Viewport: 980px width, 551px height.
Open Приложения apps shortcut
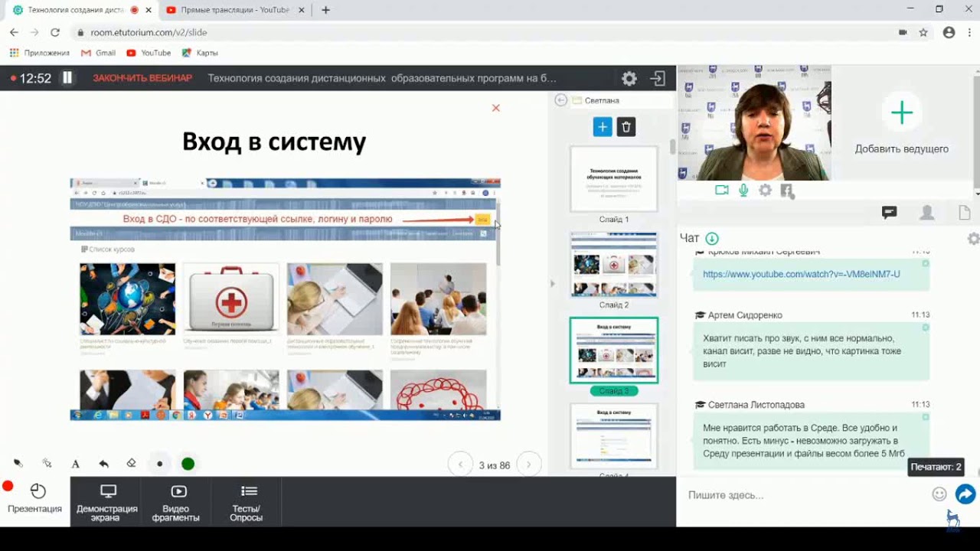click(39, 53)
